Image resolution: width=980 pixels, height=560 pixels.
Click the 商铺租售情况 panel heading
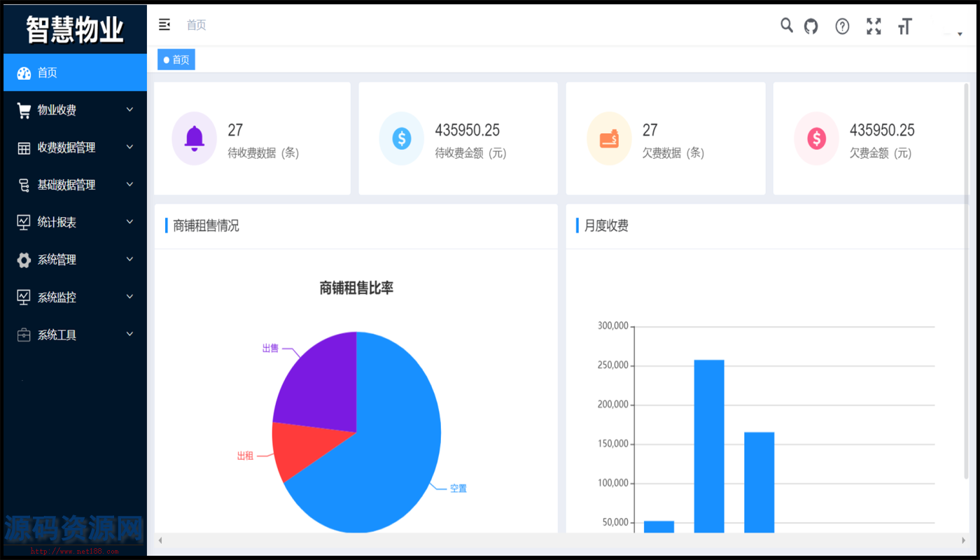tap(206, 226)
